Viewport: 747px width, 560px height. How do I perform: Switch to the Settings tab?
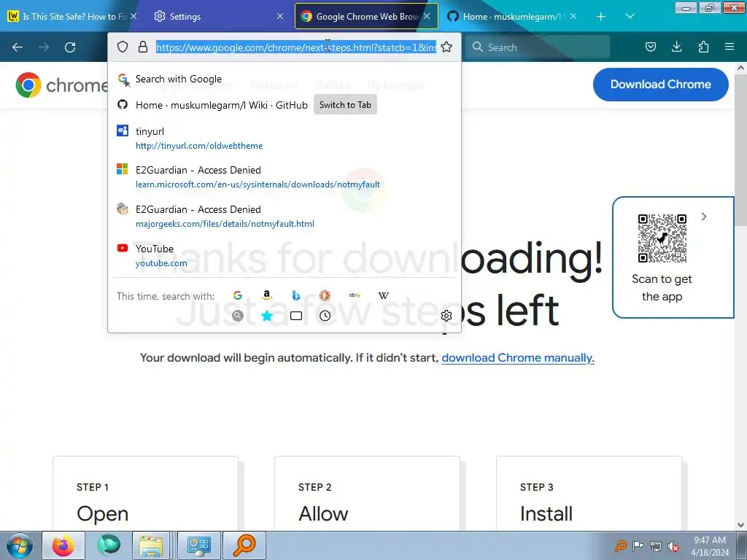217,16
